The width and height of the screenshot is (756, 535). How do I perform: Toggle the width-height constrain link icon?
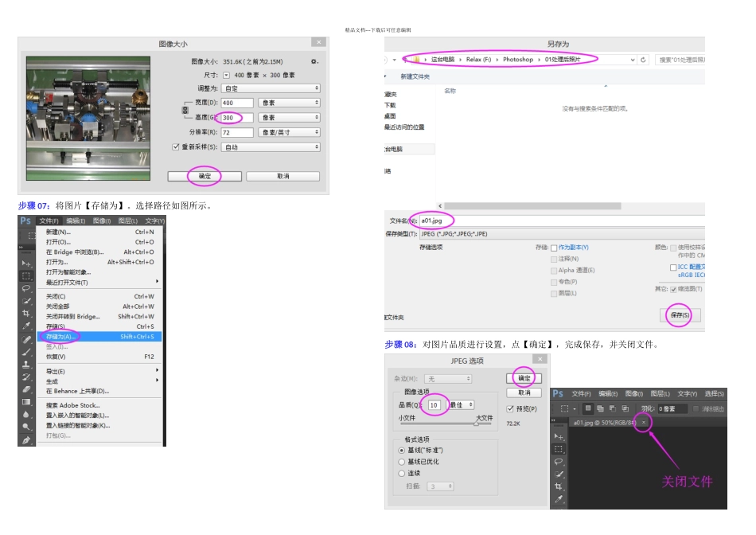[x=185, y=110]
